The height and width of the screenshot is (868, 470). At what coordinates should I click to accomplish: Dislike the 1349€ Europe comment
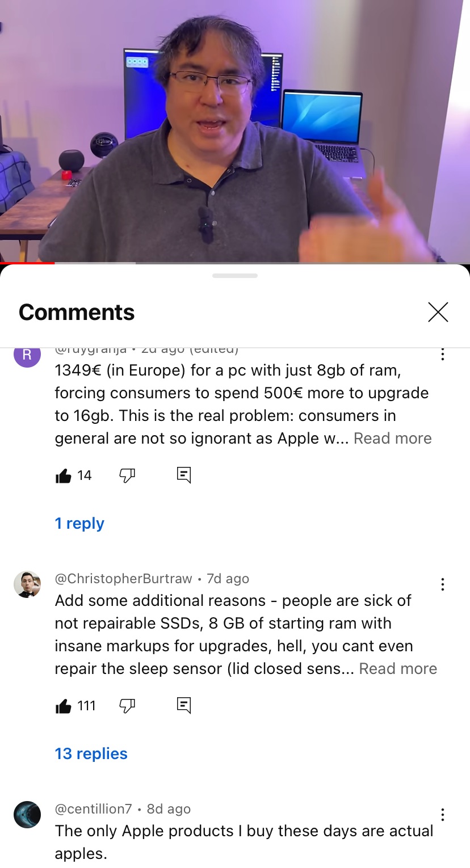click(127, 475)
